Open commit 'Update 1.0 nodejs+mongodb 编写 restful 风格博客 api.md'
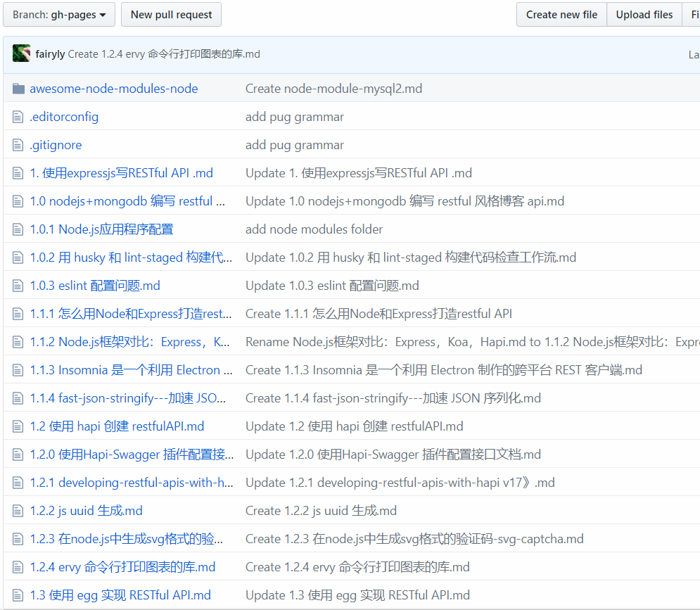 click(405, 201)
